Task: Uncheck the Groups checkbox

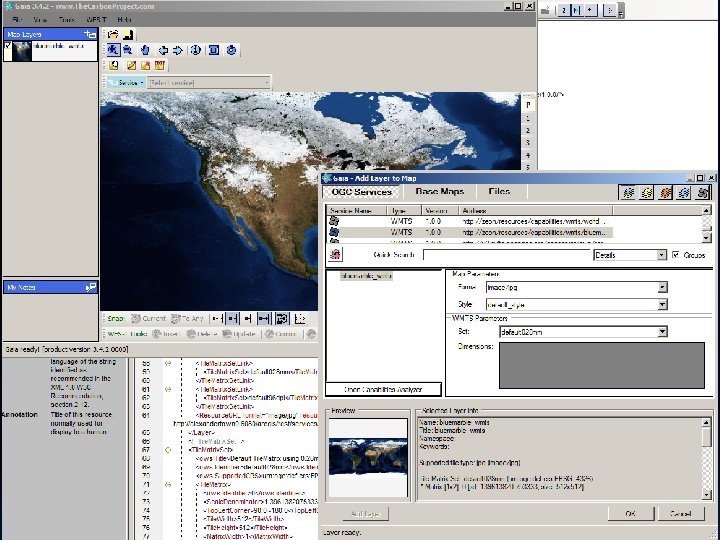Action: pos(676,255)
